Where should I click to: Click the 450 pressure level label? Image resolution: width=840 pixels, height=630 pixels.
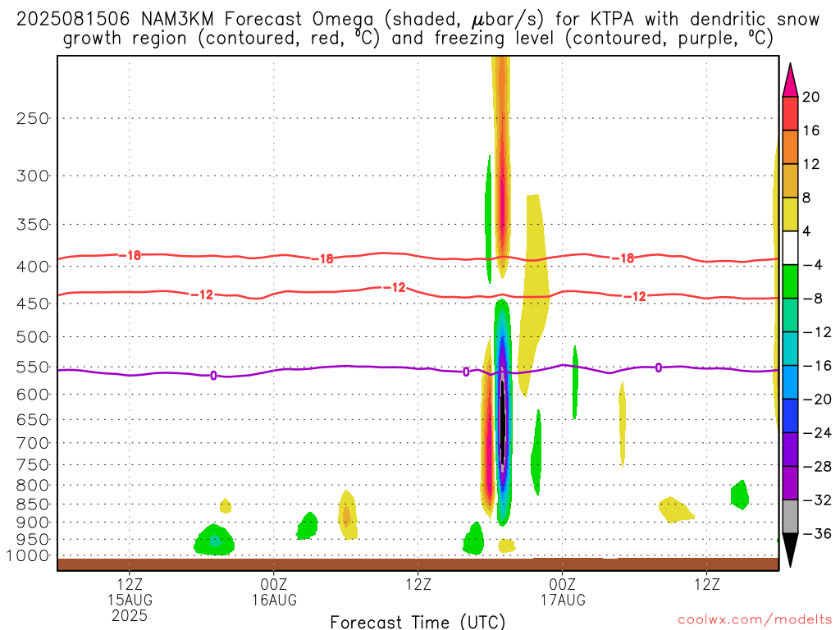point(33,304)
